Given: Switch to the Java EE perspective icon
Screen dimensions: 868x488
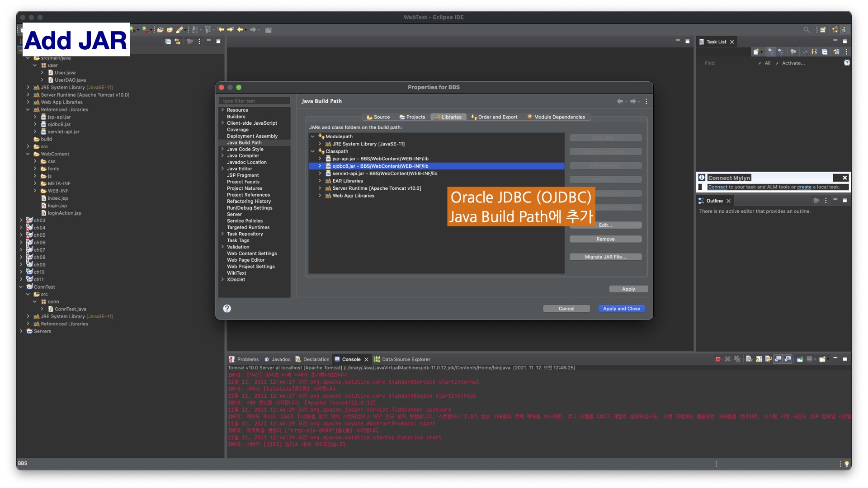Looking at the screenshot, I should [844, 30].
